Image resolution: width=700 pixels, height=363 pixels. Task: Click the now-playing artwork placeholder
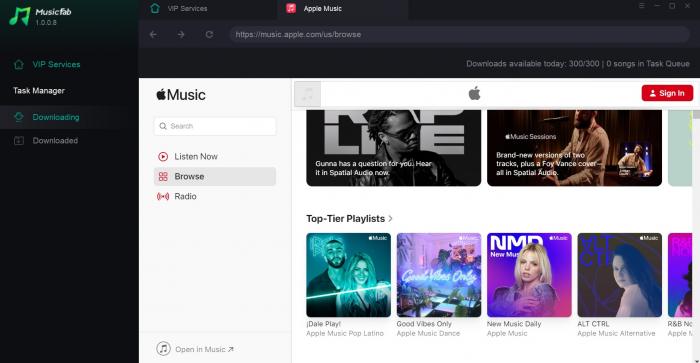point(308,94)
